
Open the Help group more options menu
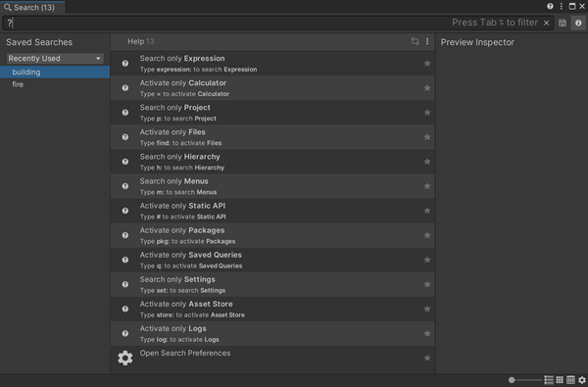pos(427,41)
